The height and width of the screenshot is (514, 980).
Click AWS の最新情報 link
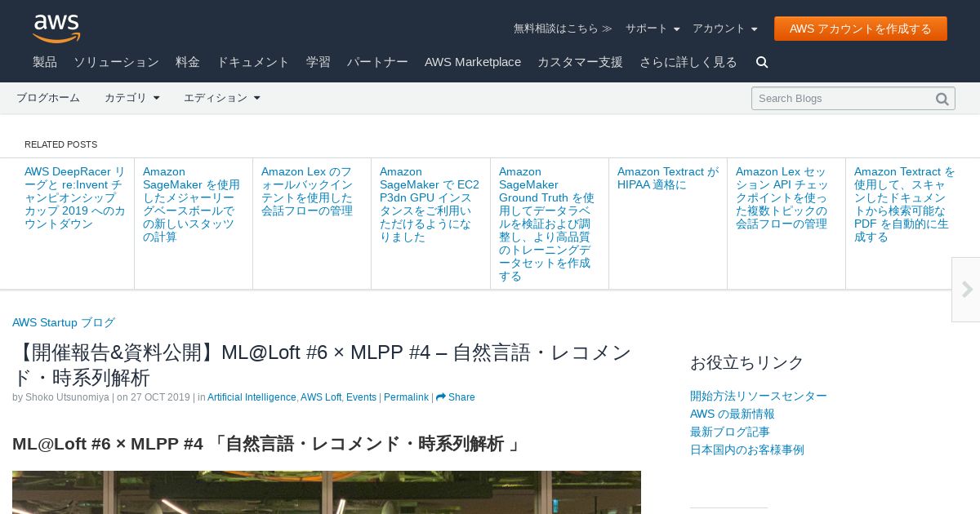(733, 414)
